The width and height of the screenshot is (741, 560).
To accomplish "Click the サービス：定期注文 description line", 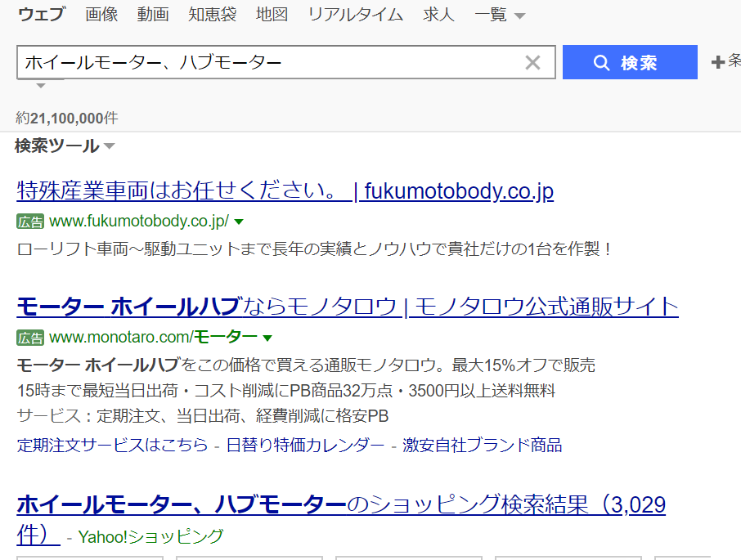I will click(x=203, y=416).
